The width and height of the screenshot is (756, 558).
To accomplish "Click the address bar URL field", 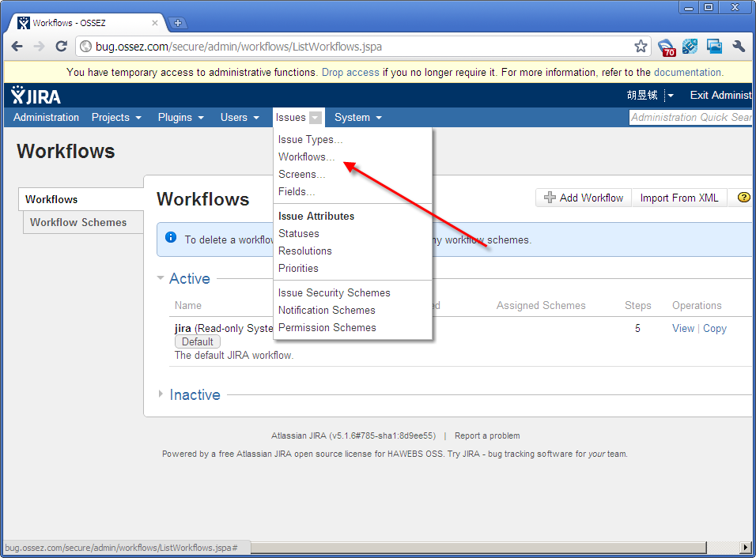I will click(x=361, y=47).
